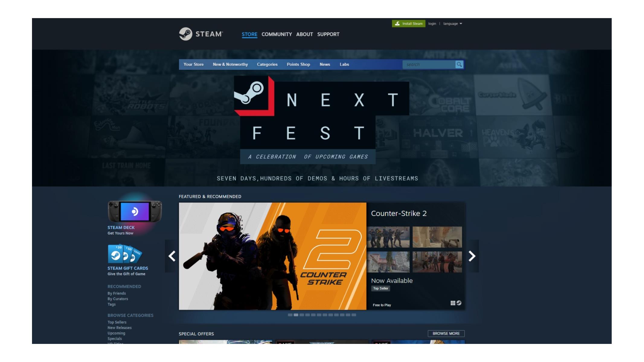Expand the Categories navigation menu
Image resolution: width=644 pixels, height=362 pixels.
coord(267,64)
